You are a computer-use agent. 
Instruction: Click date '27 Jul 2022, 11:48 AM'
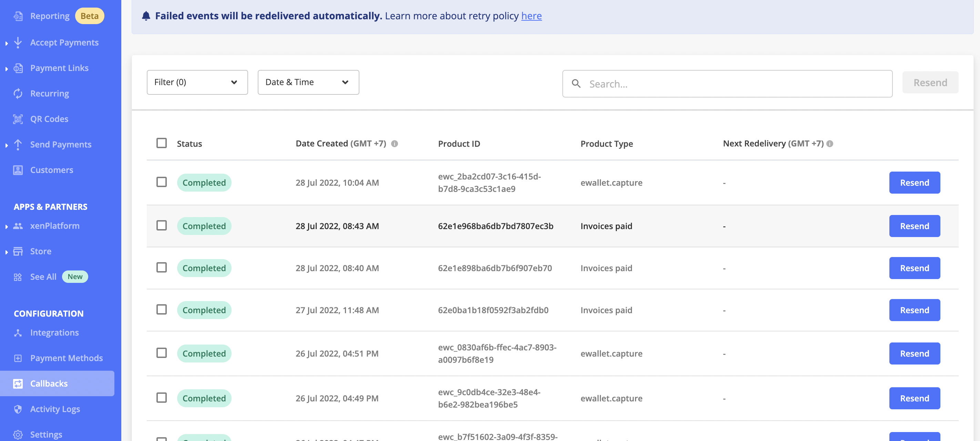pos(337,310)
